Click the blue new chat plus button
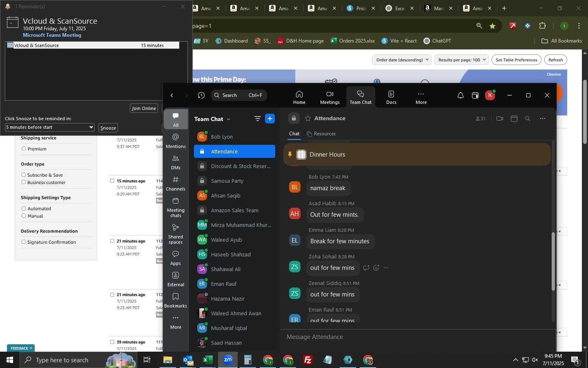This screenshot has height=368, width=588. tap(270, 119)
